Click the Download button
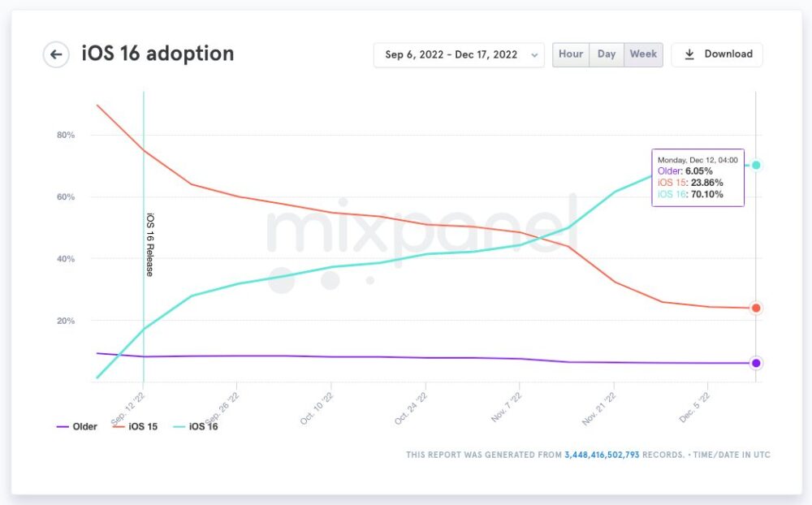 (x=717, y=54)
